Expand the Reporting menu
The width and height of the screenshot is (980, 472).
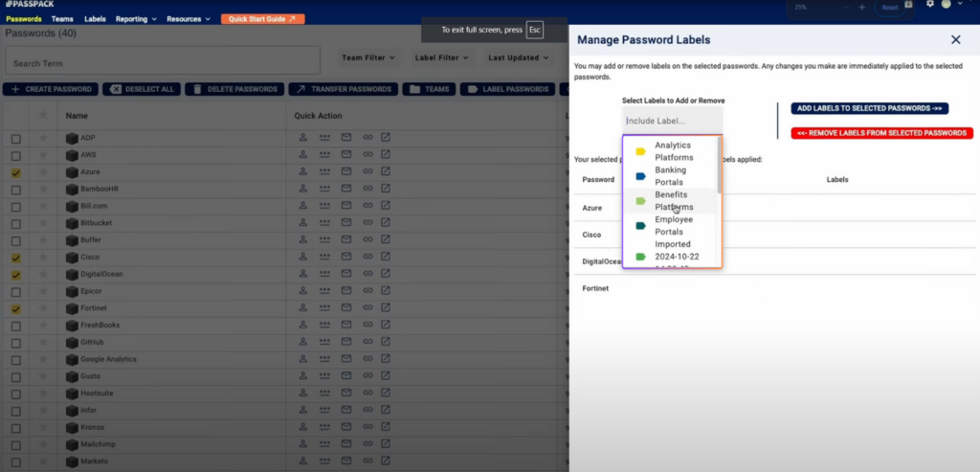coord(136,19)
